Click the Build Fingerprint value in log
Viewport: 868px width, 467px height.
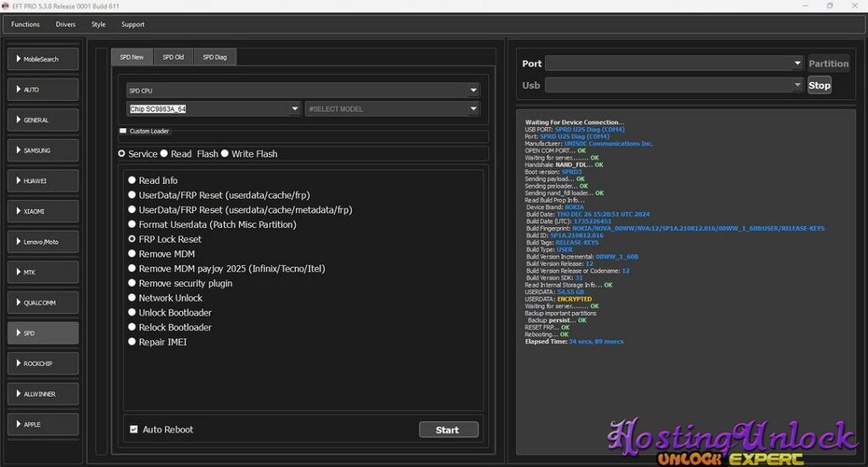pyautogui.click(x=698, y=228)
